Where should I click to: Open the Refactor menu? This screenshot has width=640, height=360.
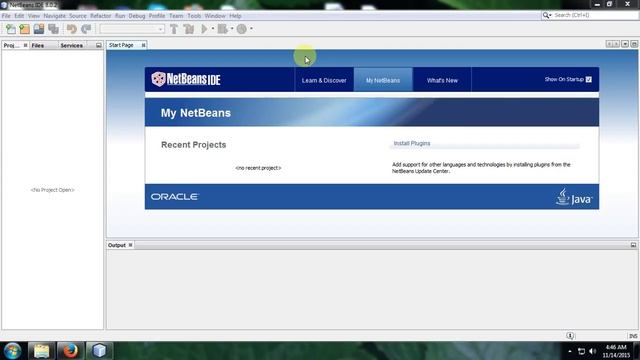tap(100, 16)
